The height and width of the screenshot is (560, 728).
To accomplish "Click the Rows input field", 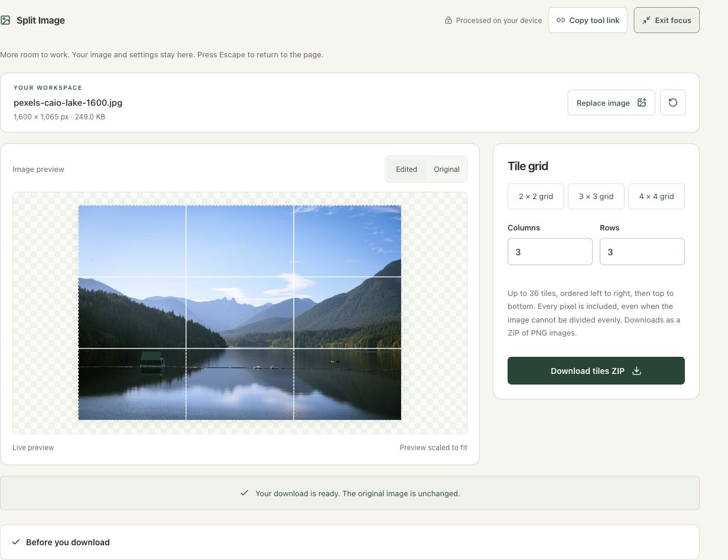I will (642, 252).
